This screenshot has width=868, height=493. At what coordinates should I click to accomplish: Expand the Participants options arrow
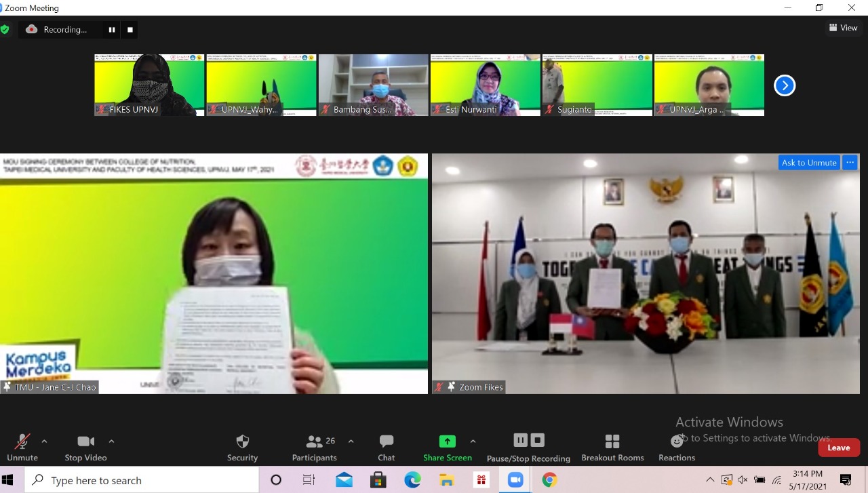pyautogui.click(x=351, y=441)
